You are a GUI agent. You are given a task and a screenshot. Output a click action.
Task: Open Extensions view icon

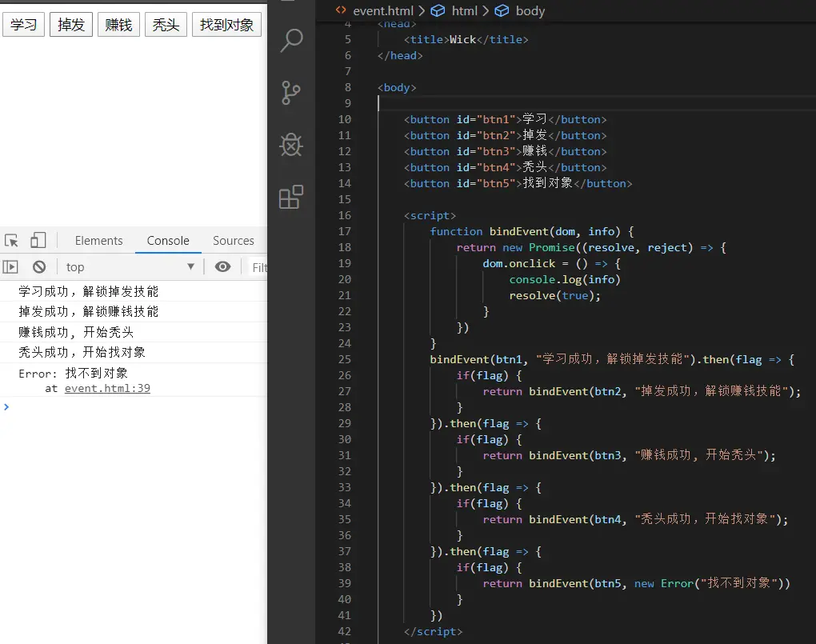pyautogui.click(x=291, y=197)
